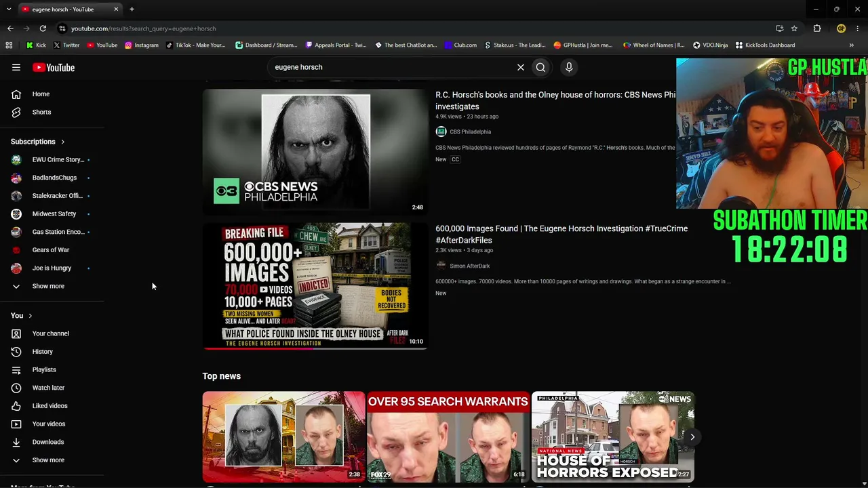The image size is (868, 488).
Task: Expand the Subscriptions section header
Action: tap(38, 142)
